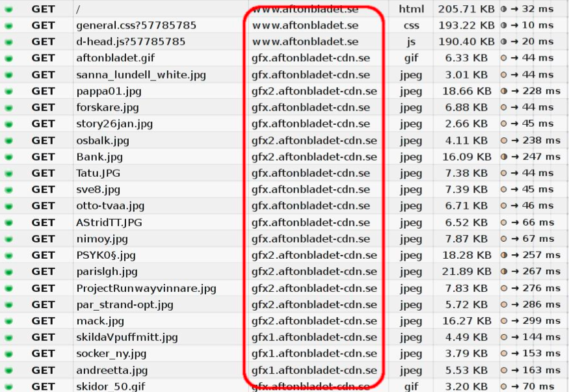Select the socker_ny.jpg request
The image size is (569, 392).
(111, 354)
